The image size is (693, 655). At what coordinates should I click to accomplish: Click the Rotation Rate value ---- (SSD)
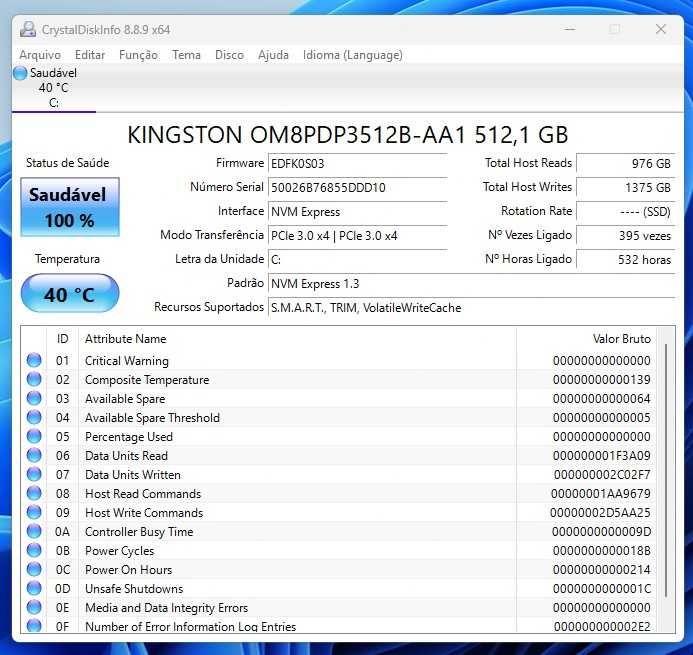pos(626,212)
